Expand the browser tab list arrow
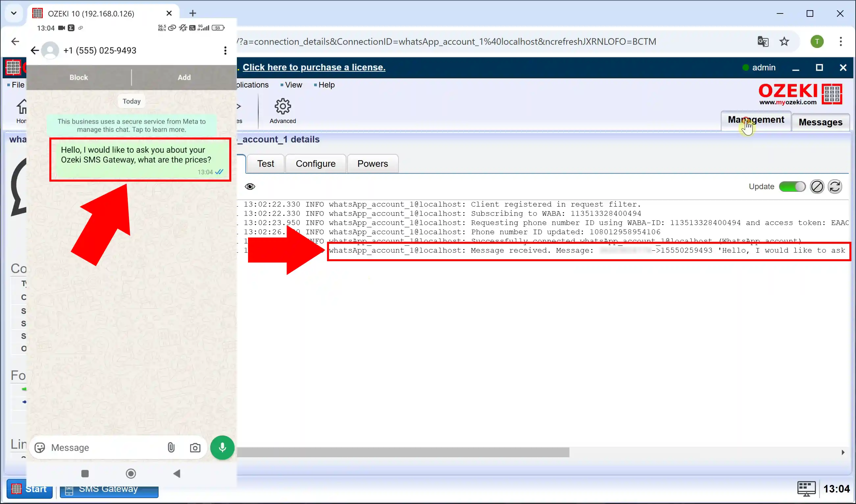Screen dimensions: 856x504 13,13
